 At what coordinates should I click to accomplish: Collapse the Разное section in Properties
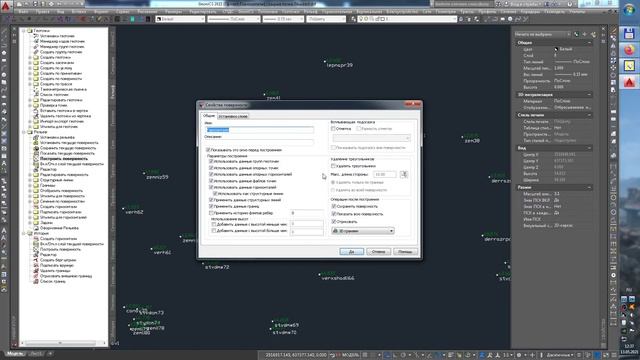tap(589, 187)
